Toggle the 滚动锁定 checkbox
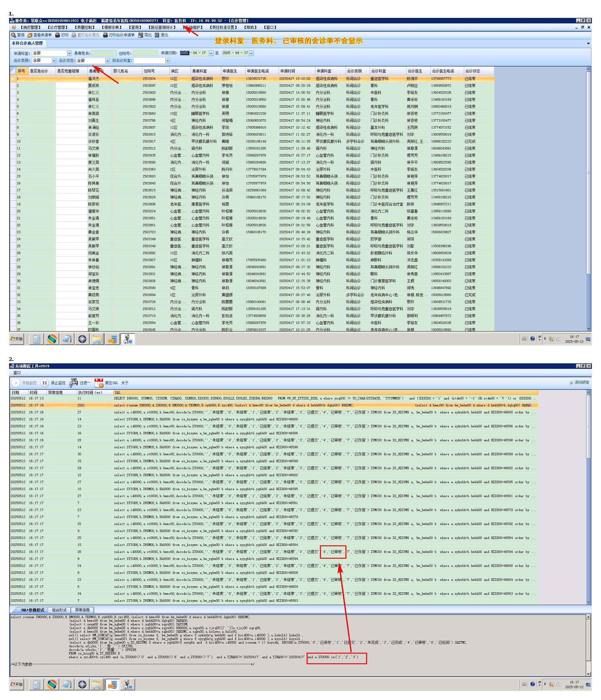 coord(571,383)
